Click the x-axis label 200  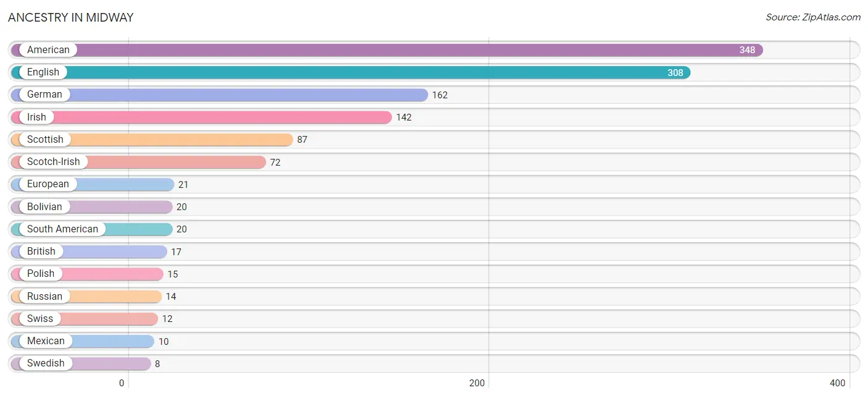pyautogui.click(x=477, y=383)
